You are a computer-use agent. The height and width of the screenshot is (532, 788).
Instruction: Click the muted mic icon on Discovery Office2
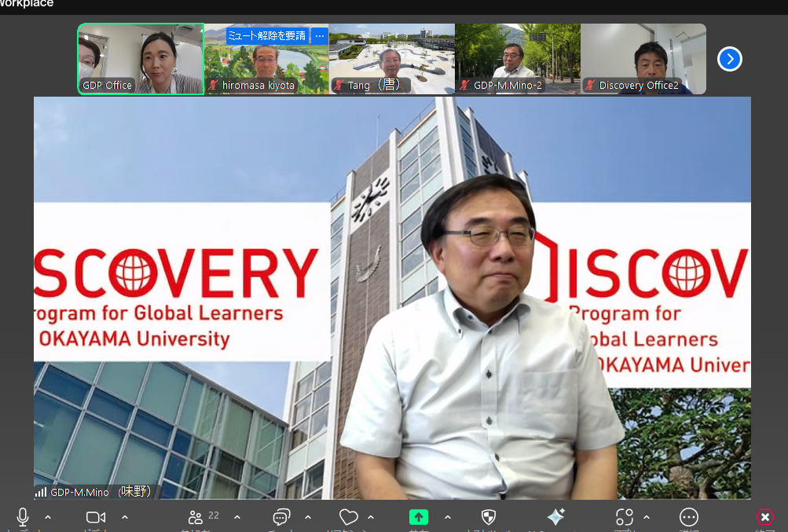(590, 85)
